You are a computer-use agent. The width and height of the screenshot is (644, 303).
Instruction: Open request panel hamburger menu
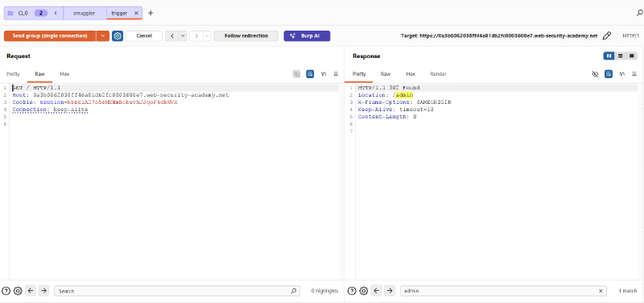(x=336, y=74)
